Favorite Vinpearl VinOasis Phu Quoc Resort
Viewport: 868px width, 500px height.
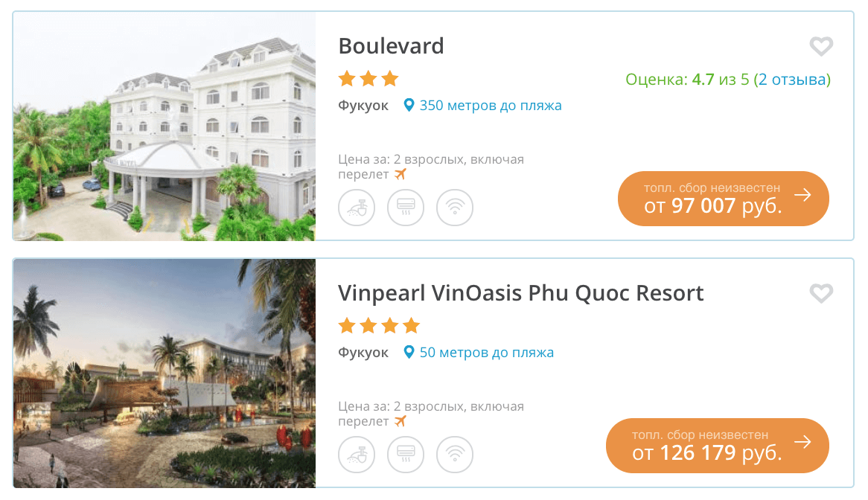pyautogui.click(x=820, y=294)
